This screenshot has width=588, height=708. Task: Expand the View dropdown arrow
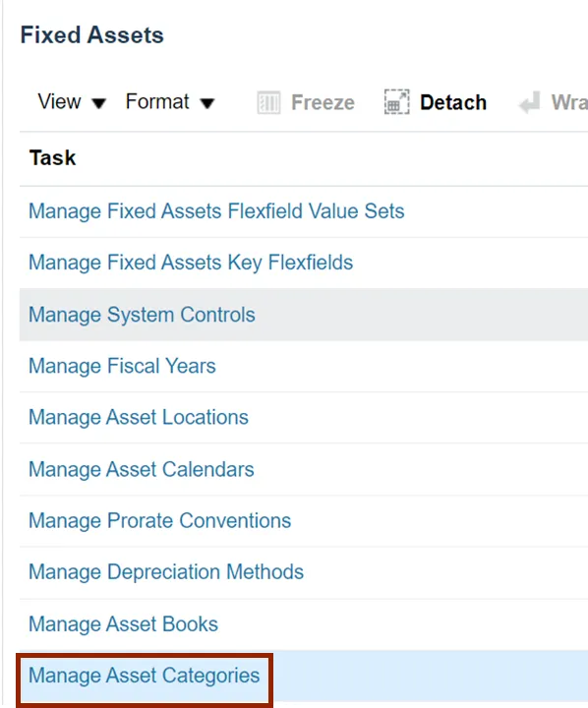pos(99,104)
